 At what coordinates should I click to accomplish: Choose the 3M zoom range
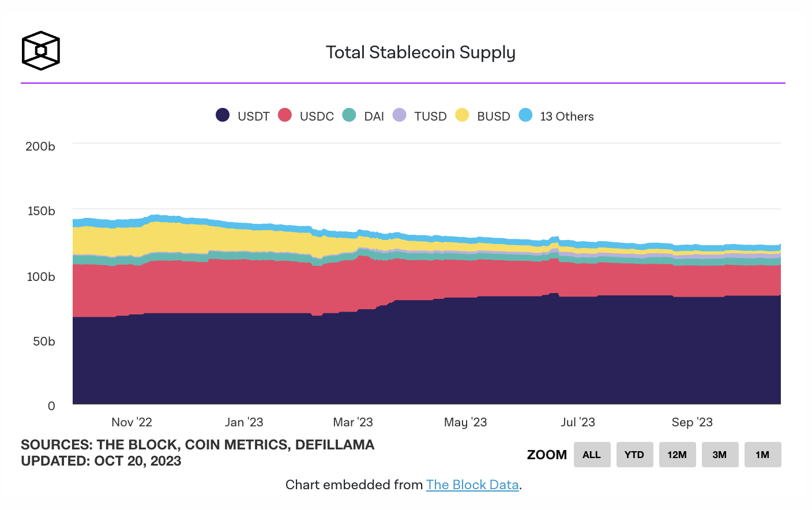[x=720, y=455]
